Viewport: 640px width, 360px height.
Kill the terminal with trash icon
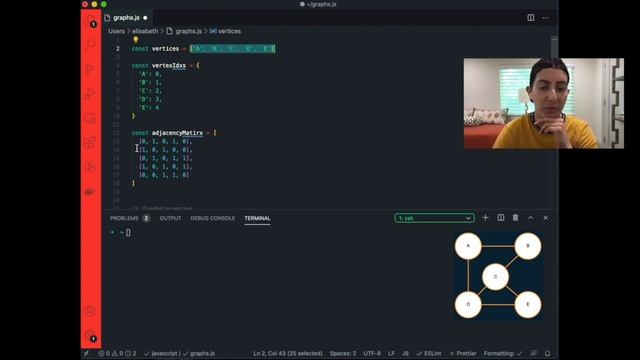point(516,218)
